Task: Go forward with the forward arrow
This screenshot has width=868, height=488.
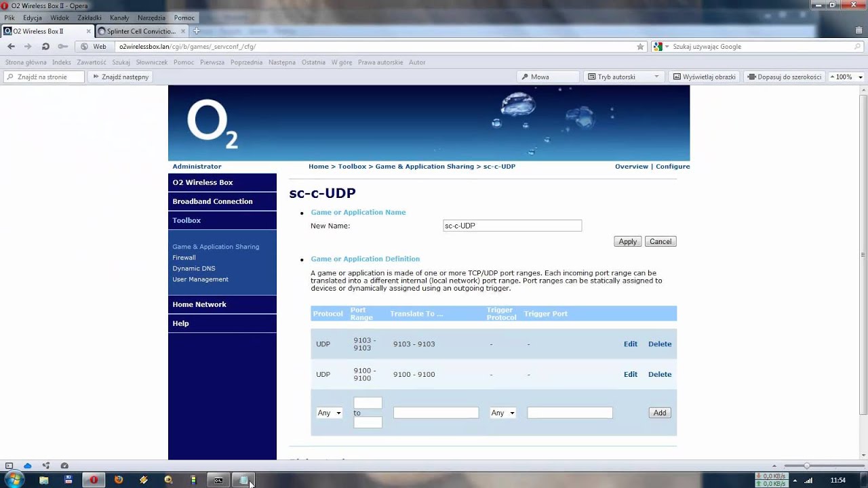Action: 28,47
